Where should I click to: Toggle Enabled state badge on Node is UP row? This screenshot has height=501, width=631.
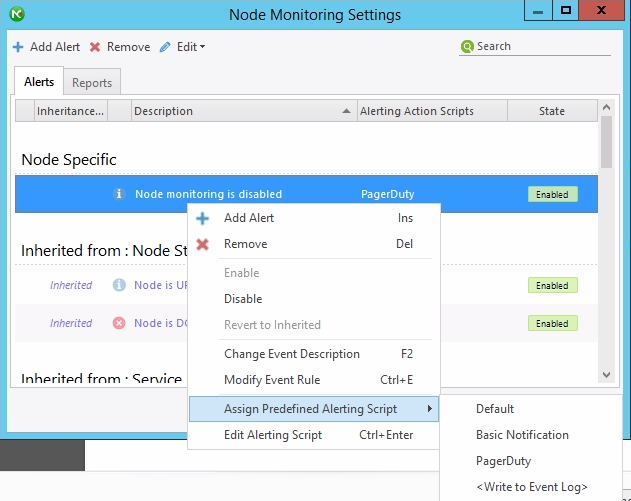[553, 285]
